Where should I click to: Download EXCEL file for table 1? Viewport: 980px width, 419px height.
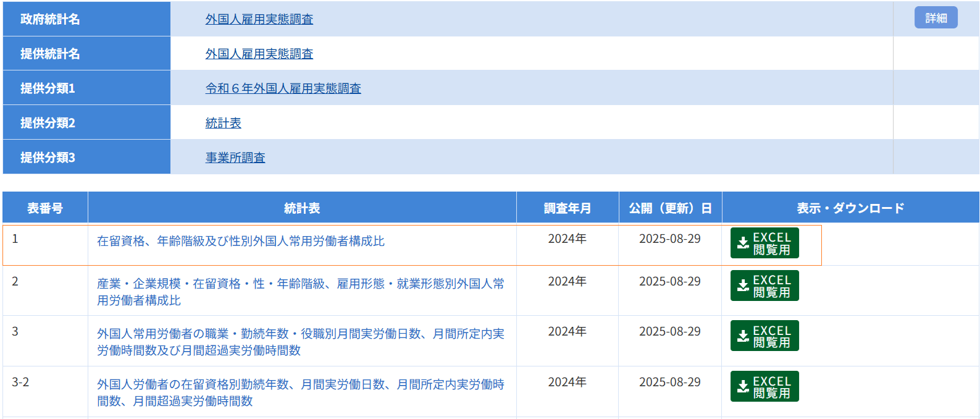[x=764, y=243]
